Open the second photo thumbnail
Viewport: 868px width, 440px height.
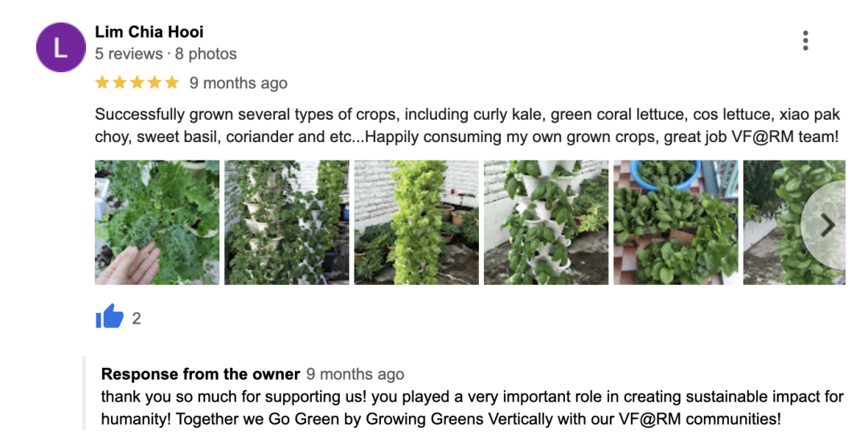coord(286,222)
